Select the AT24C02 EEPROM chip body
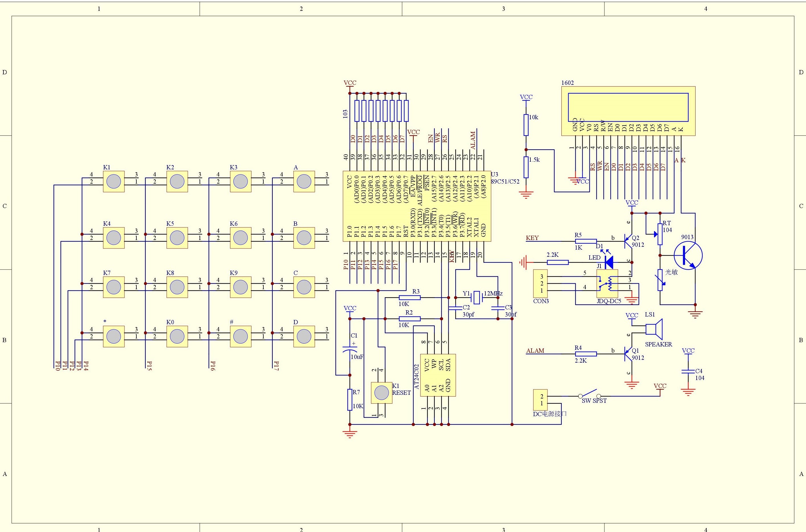Image resolution: width=806 pixels, height=532 pixels. pyautogui.click(x=438, y=375)
